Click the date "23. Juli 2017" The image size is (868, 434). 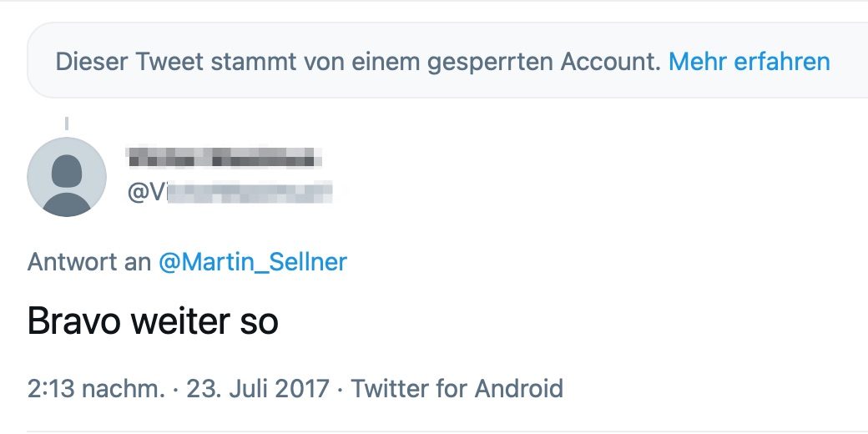click(x=258, y=388)
